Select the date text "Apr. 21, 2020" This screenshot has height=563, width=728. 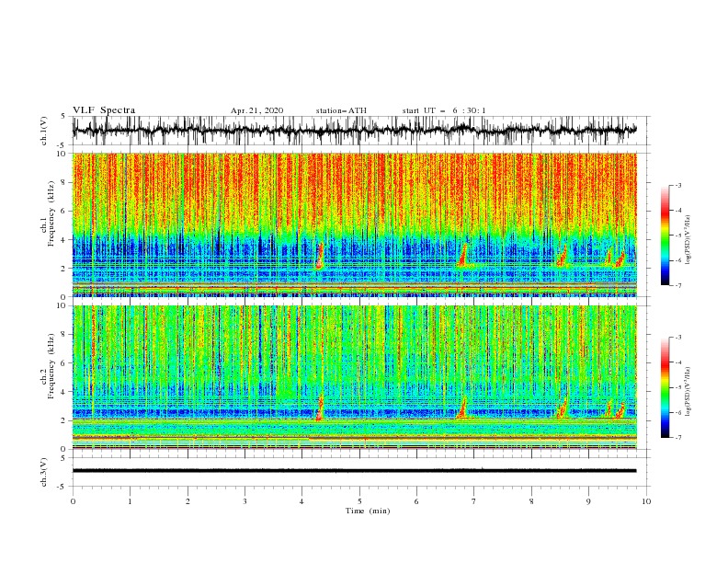point(256,110)
